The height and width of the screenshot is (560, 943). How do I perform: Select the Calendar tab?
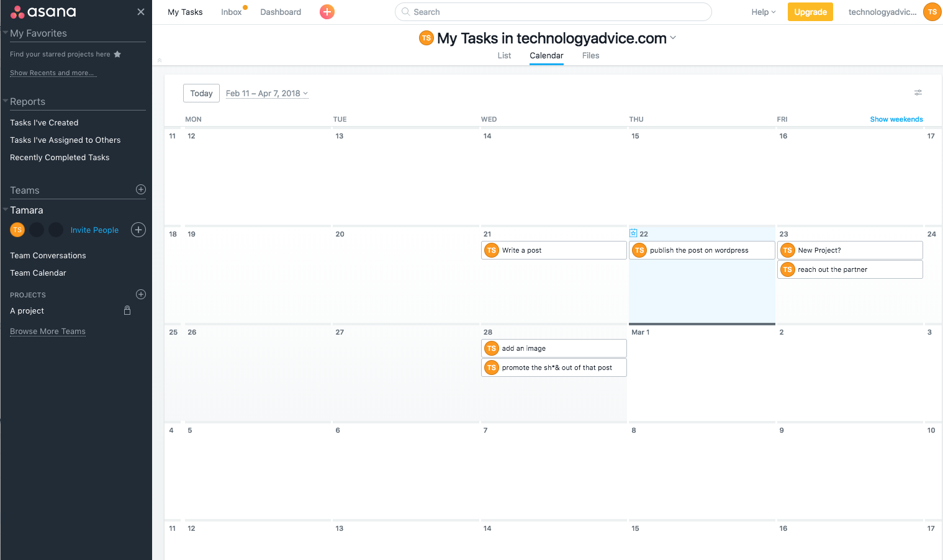click(x=546, y=55)
